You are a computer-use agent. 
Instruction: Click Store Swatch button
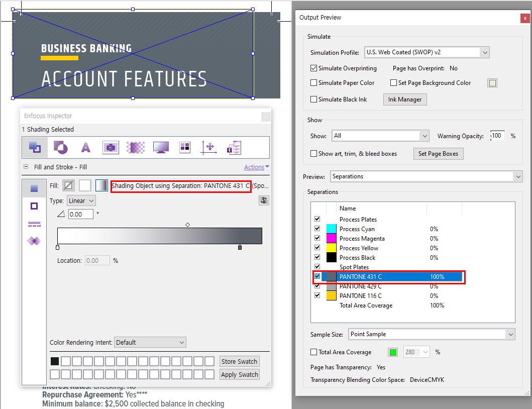tap(239, 361)
